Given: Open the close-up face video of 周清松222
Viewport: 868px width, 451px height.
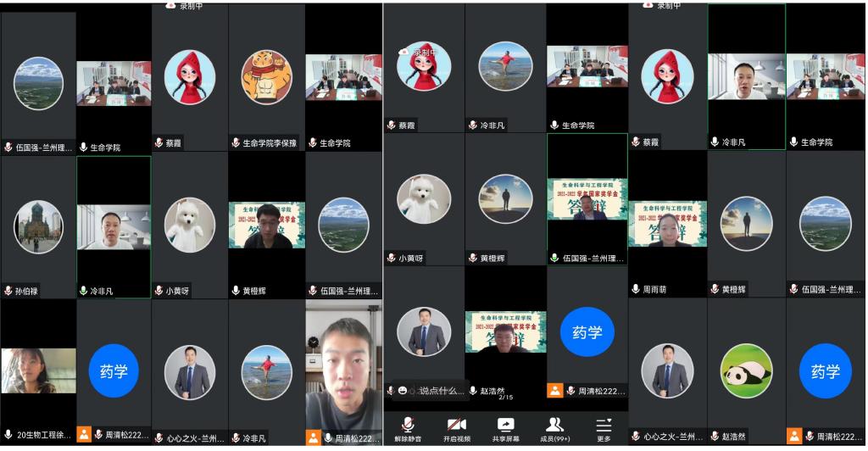Looking at the screenshot, I should [343, 365].
